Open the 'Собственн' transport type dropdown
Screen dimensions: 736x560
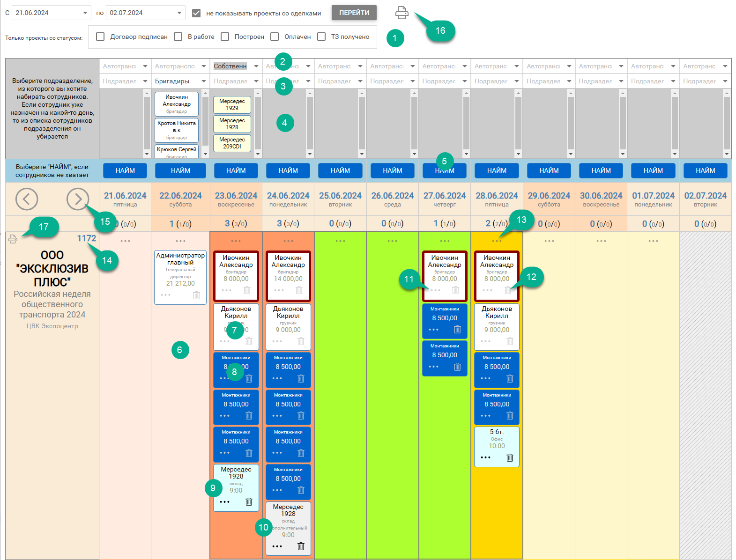256,66
